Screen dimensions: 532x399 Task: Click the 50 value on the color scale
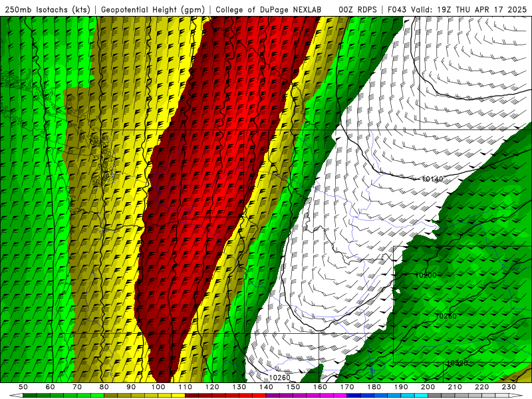23,387
